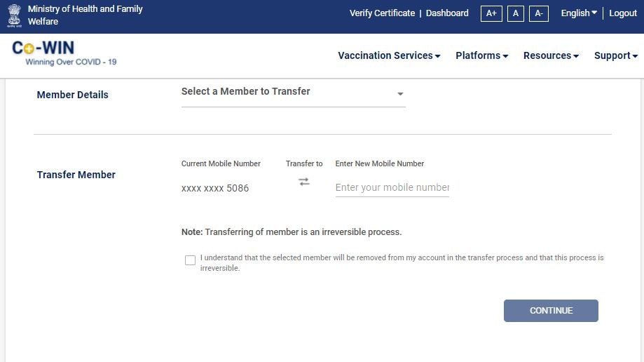The height and width of the screenshot is (362, 644).
Task: Expand the Resources menu
Action: tap(551, 55)
